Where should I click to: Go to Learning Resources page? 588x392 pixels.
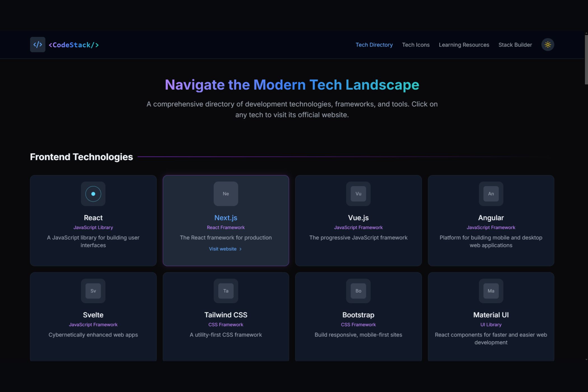tap(464, 45)
